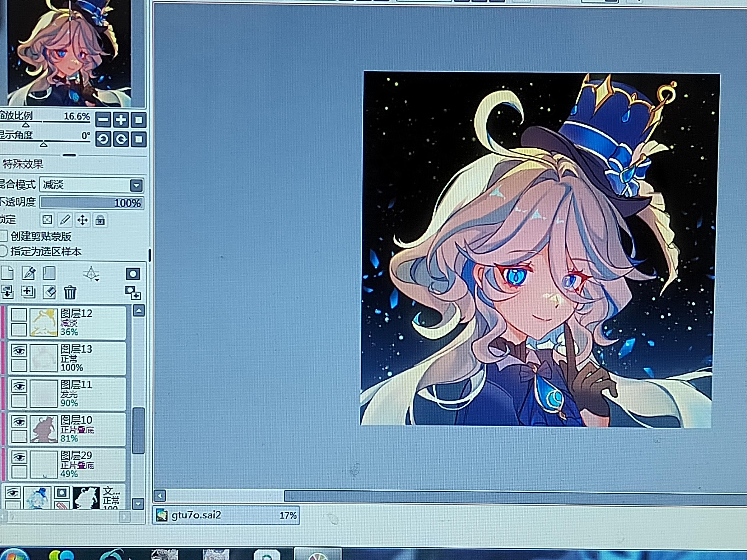This screenshot has height=560, width=747.
Task: Click the canvas horizontal scroll left arrow
Action: pos(160,496)
